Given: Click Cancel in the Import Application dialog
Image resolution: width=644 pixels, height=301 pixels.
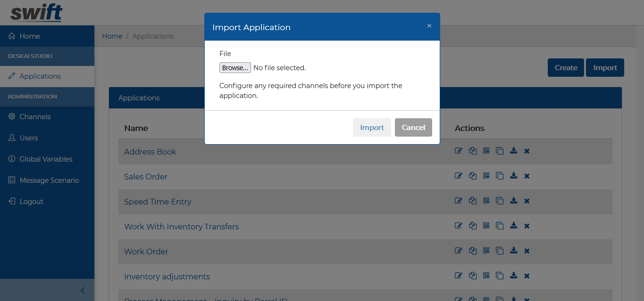Looking at the screenshot, I should [413, 128].
